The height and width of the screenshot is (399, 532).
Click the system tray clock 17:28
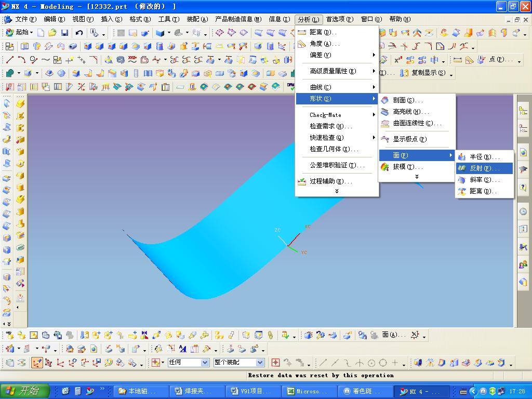tap(517, 391)
